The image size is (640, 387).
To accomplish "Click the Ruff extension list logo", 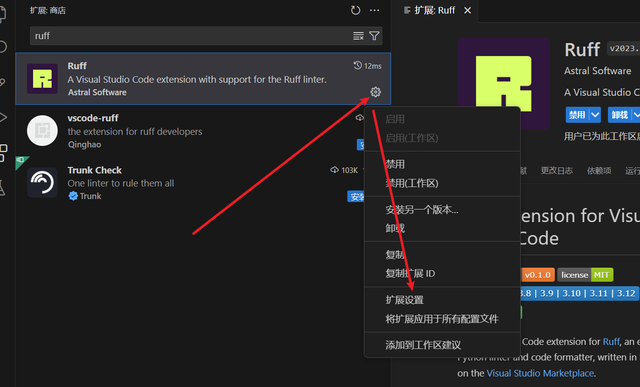I will click(x=42, y=79).
